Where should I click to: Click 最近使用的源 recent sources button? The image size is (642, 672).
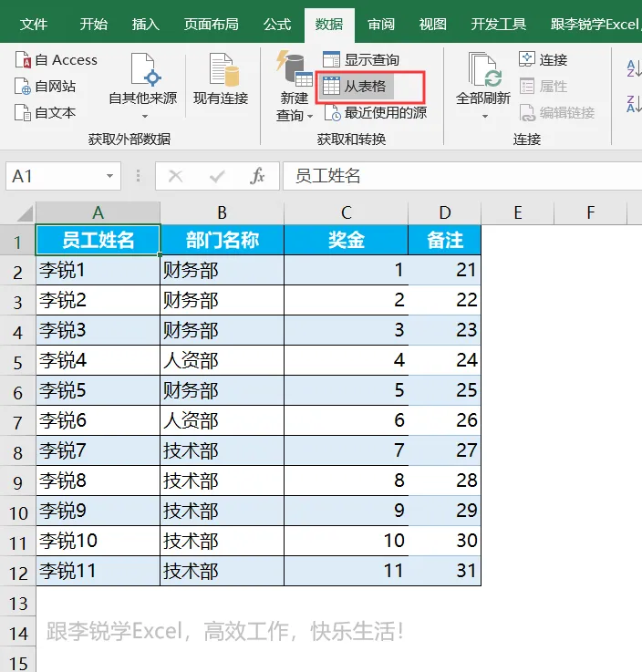[376, 113]
